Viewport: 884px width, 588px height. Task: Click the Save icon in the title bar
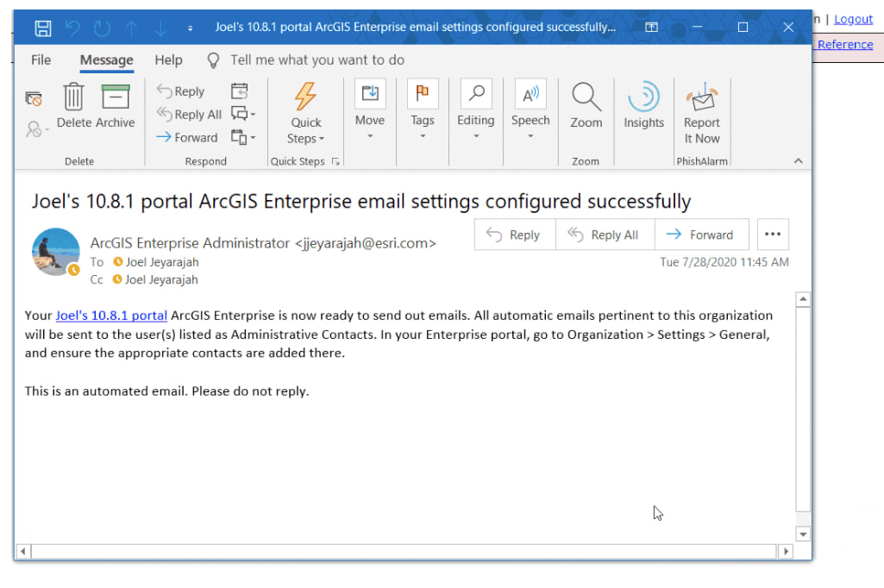tap(43, 28)
